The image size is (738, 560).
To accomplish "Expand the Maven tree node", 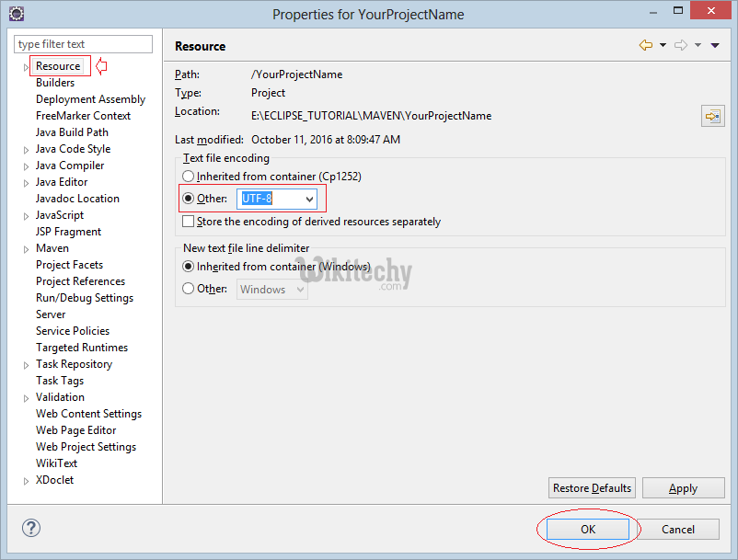I will [26, 249].
